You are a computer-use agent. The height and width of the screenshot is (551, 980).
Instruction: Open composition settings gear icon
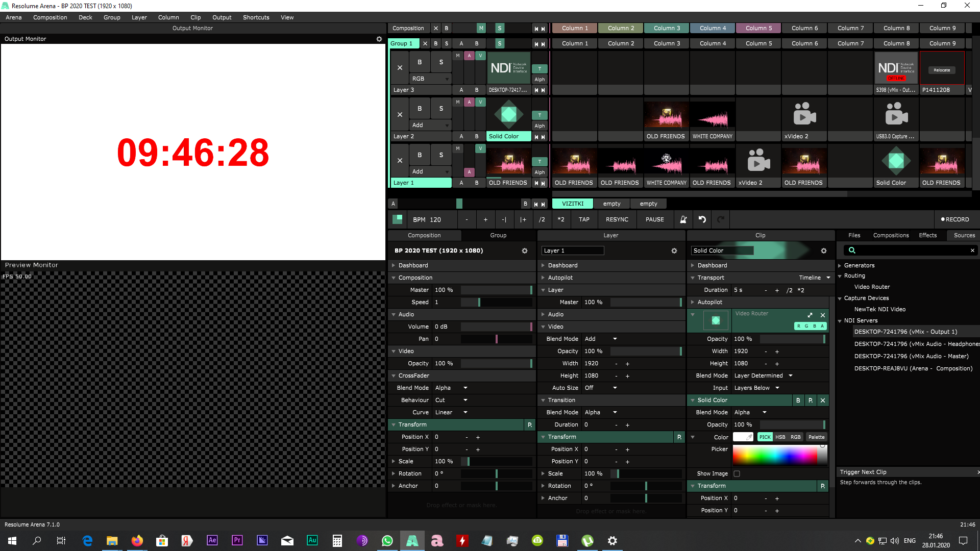524,251
